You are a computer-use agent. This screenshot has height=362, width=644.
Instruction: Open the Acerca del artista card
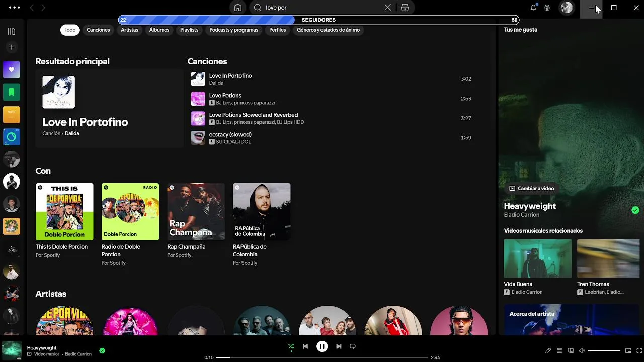[x=572, y=320]
